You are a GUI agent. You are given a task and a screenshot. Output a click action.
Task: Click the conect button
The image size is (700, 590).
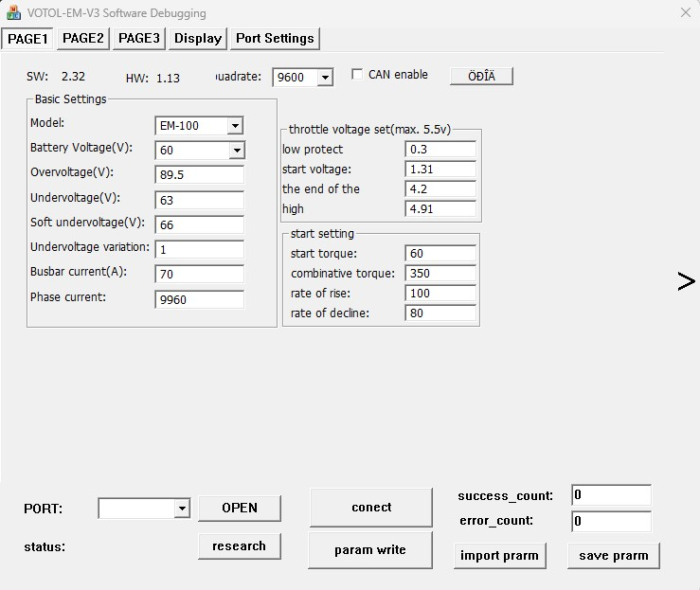371,508
